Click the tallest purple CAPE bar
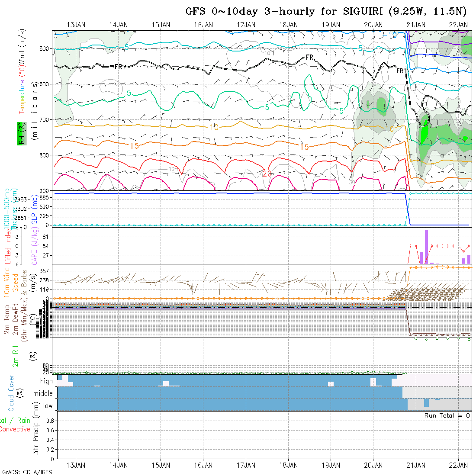 426,246
